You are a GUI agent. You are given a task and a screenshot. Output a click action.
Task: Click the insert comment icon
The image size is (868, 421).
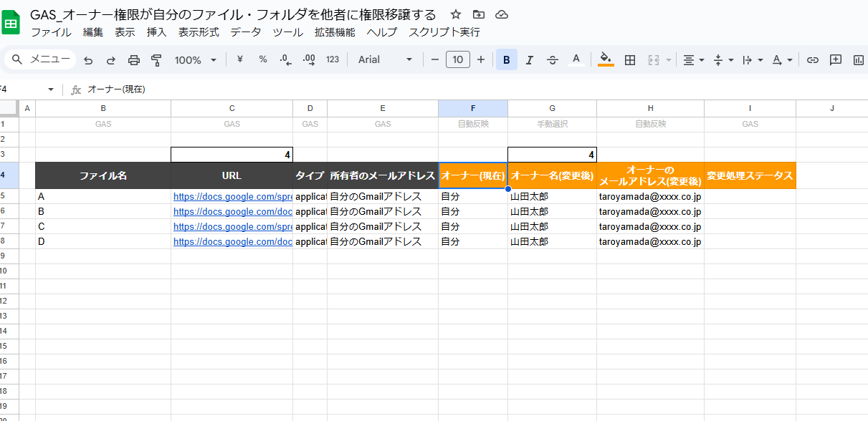pyautogui.click(x=836, y=60)
